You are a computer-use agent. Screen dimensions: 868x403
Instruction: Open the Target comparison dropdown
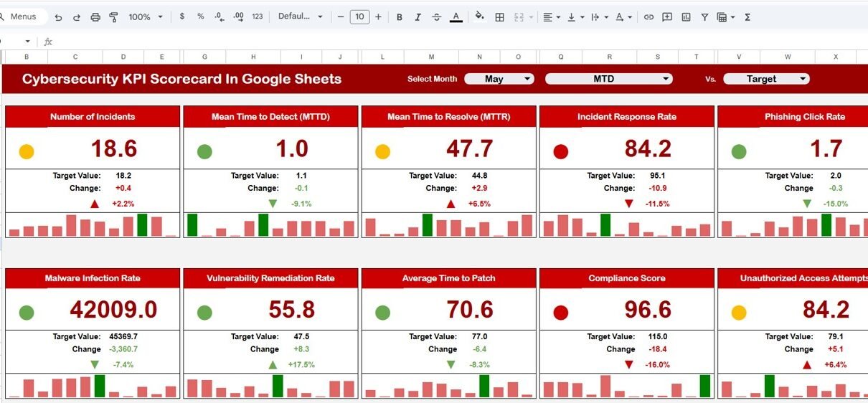[x=766, y=79]
